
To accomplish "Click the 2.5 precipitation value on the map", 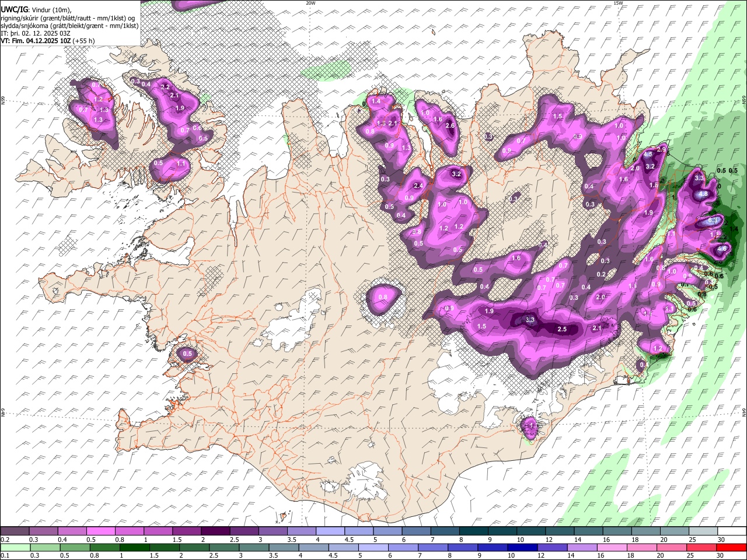I will (x=562, y=330).
